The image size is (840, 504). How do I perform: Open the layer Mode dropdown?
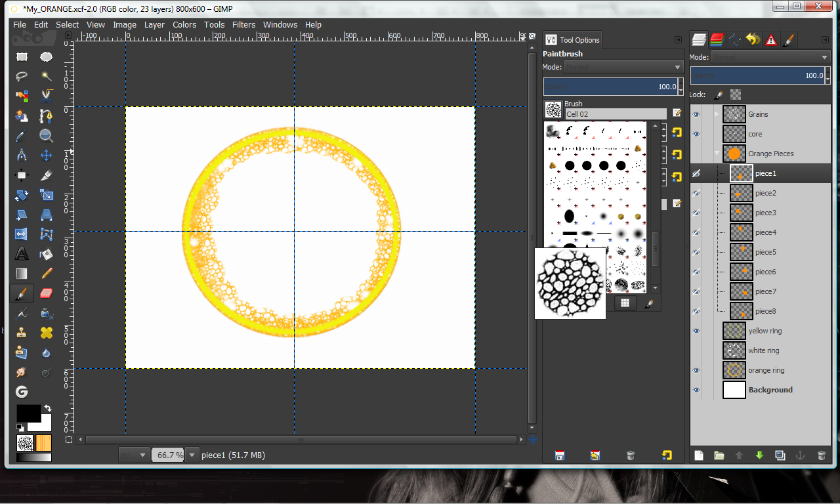tap(771, 57)
